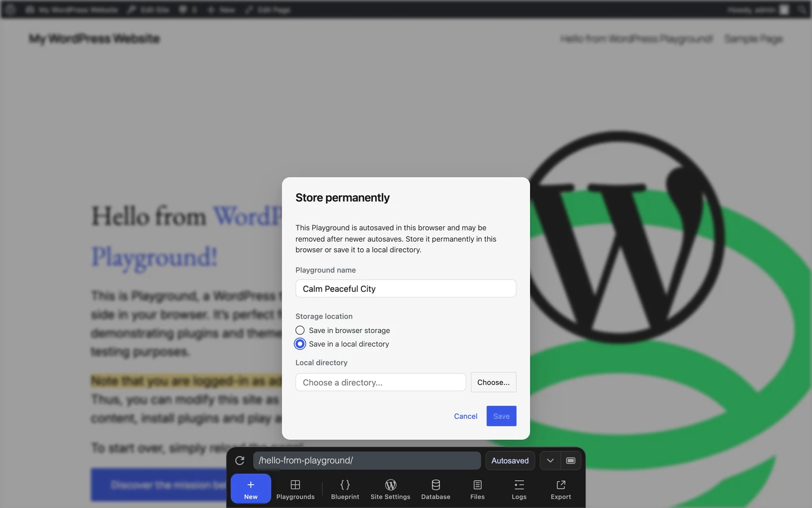This screenshot has height=508, width=812.
Task: Edit the Playground name field
Action: tap(406, 288)
